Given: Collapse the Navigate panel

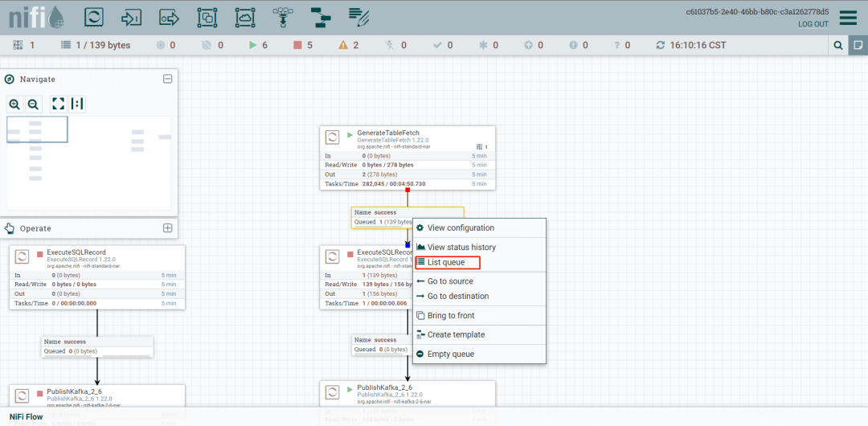Looking at the screenshot, I should point(167,79).
